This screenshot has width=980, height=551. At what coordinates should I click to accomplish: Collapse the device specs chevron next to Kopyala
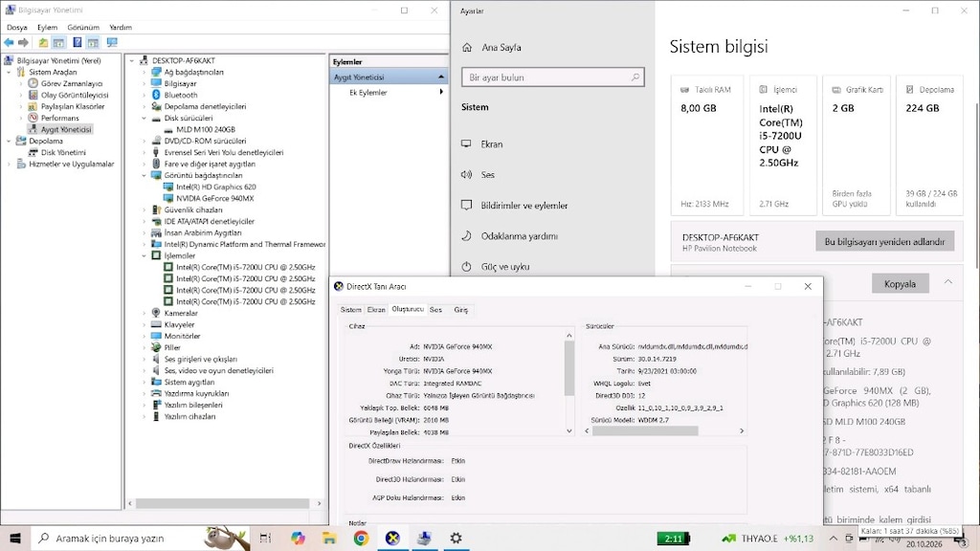click(948, 282)
